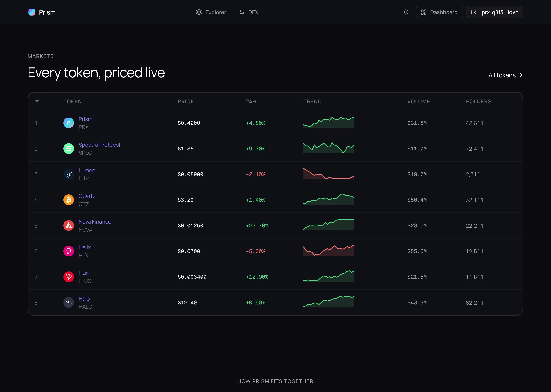Click the -5.60% change value
Image resolution: width=551 pixels, height=392 pixels.
[255, 251]
